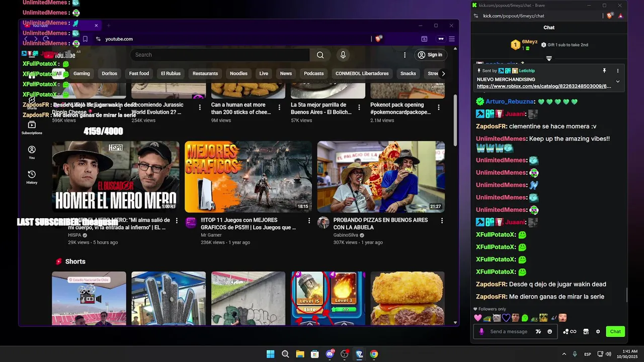Show hidden system tray icons
Viewport: 644px width, 362px height.
click(564, 354)
